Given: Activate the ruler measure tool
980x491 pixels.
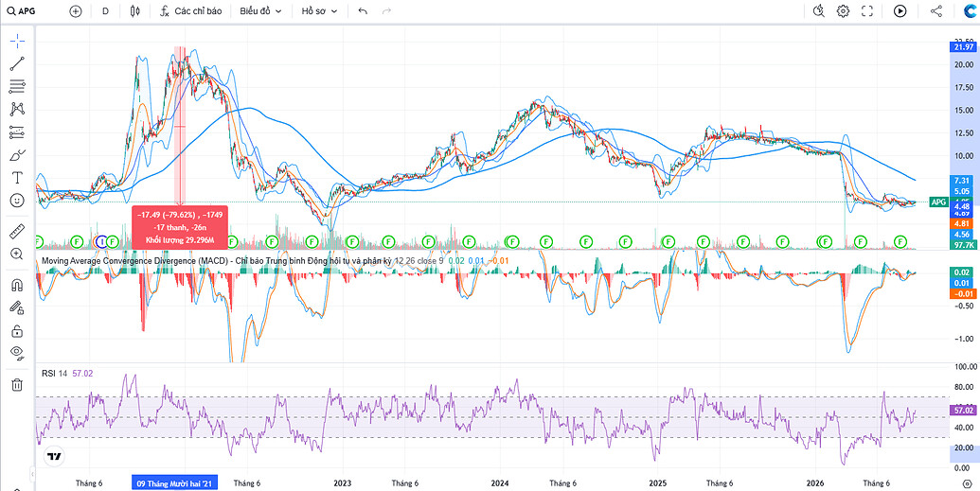Looking at the screenshot, I should (x=17, y=232).
